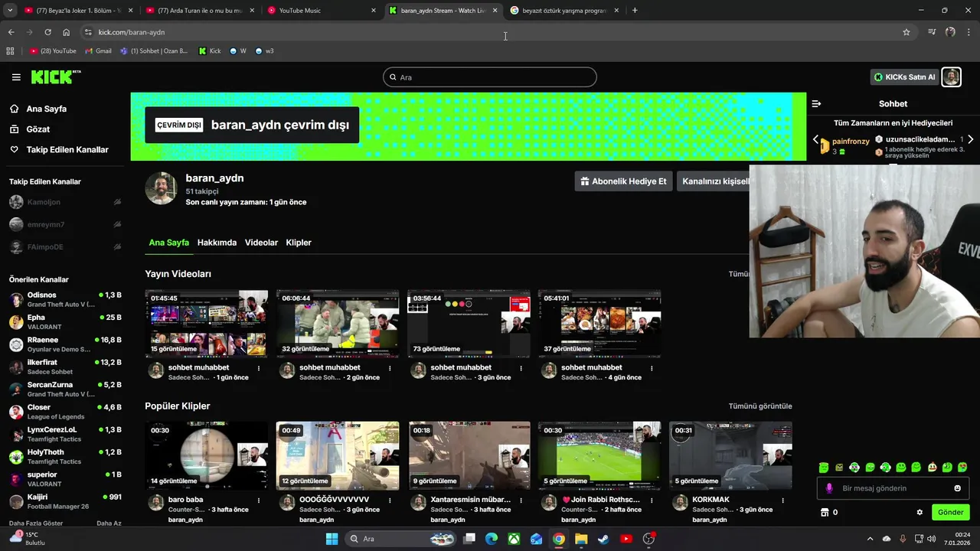Open the emoji picker in the chat box
Viewport: 980px width, 551px height.
(x=957, y=488)
